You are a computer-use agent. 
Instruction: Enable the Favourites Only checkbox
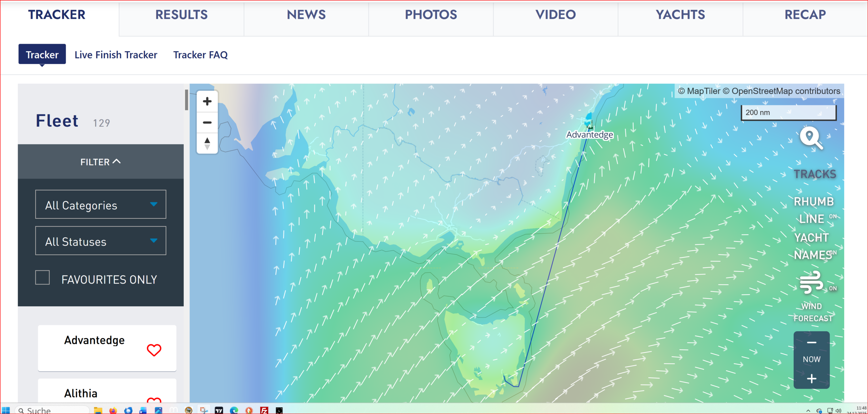click(x=43, y=277)
